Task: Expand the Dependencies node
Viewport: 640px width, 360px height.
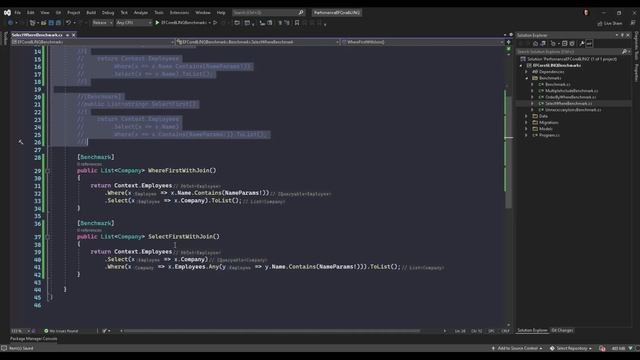Action: tap(526, 72)
